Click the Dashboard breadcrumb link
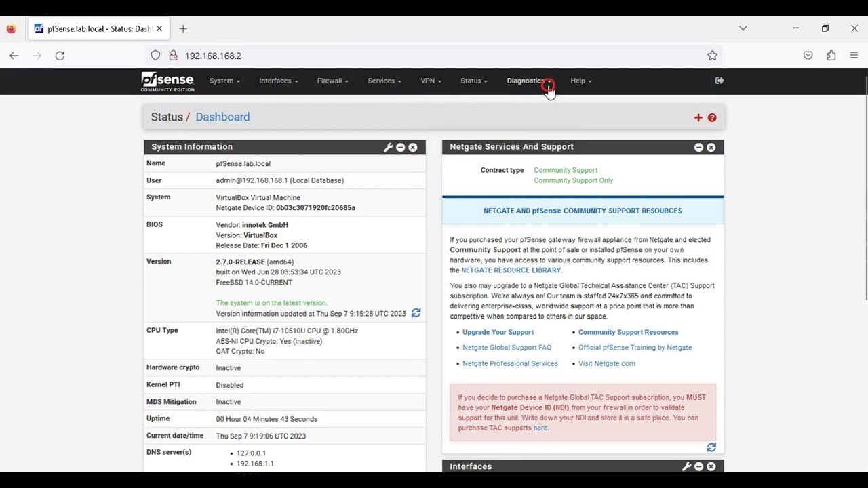This screenshot has width=868, height=488. [222, 117]
